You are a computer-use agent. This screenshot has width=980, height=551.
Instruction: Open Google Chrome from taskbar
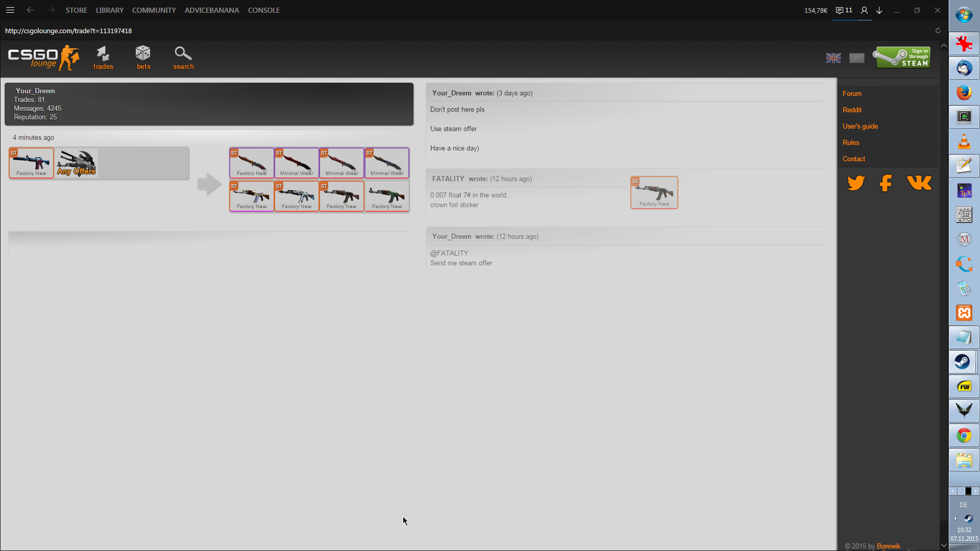(x=964, y=436)
